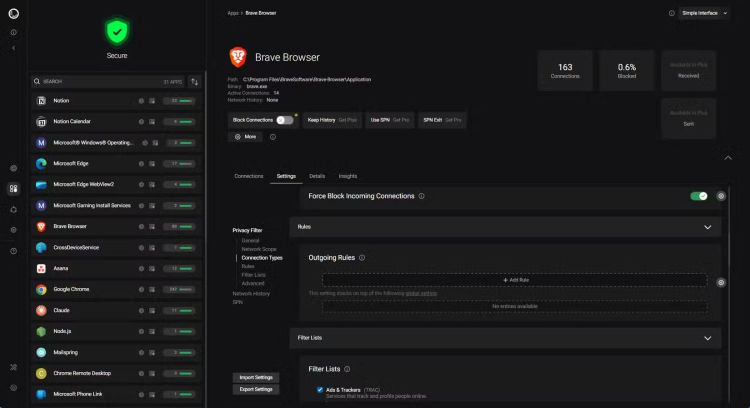This screenshot has width=750, height=408.
Task: Switch to the Connections tab
Action: coord(248,176)
